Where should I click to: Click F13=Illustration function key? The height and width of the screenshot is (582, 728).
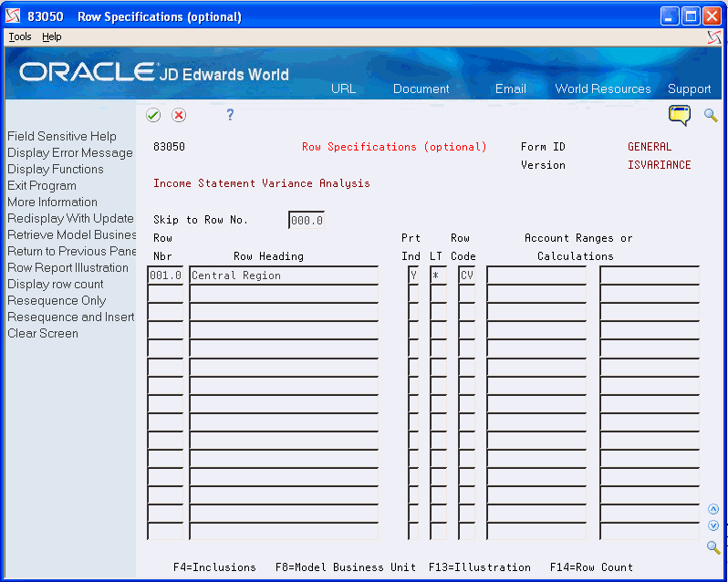point(480,567)
